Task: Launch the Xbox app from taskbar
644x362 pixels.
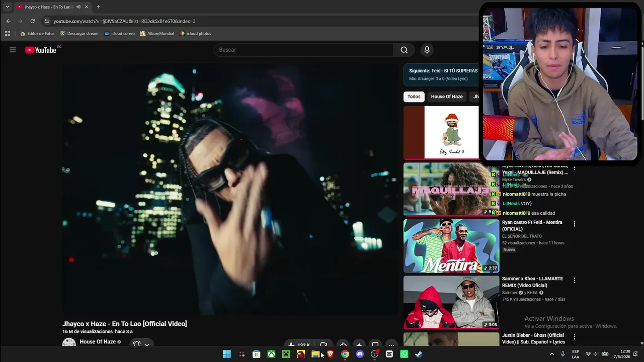Action: (271, 354)
